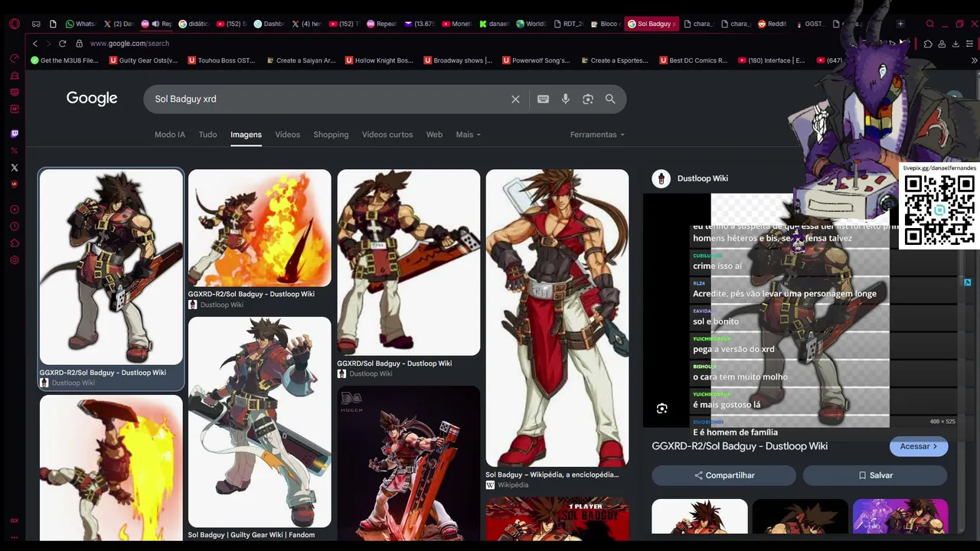Open the Sol Badguy figure image result
The image size is (980, 551).
pyautogui.click(x=409, y=463)
